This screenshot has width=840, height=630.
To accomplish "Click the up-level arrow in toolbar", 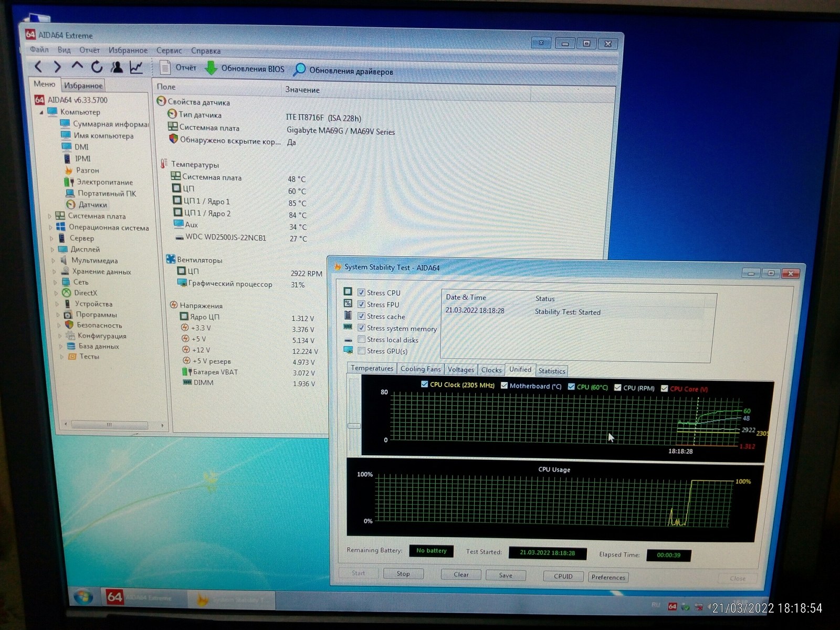I will (x=77, y=66).
